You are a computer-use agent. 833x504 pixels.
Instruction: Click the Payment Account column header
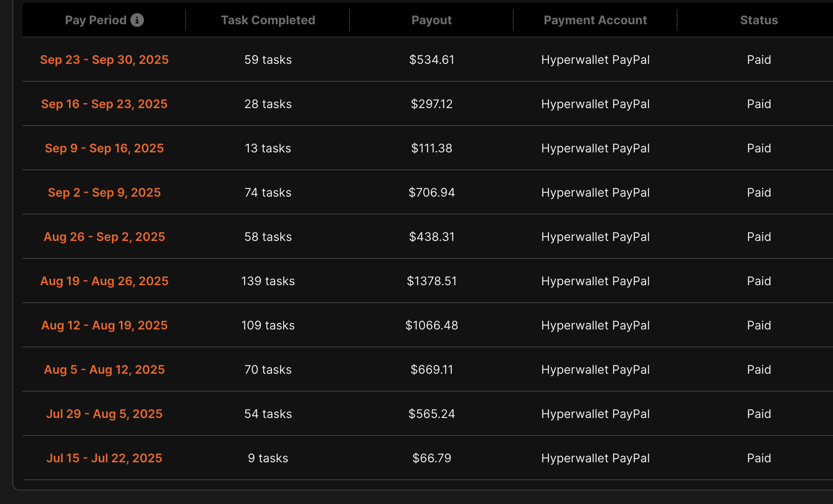(595, 20)
